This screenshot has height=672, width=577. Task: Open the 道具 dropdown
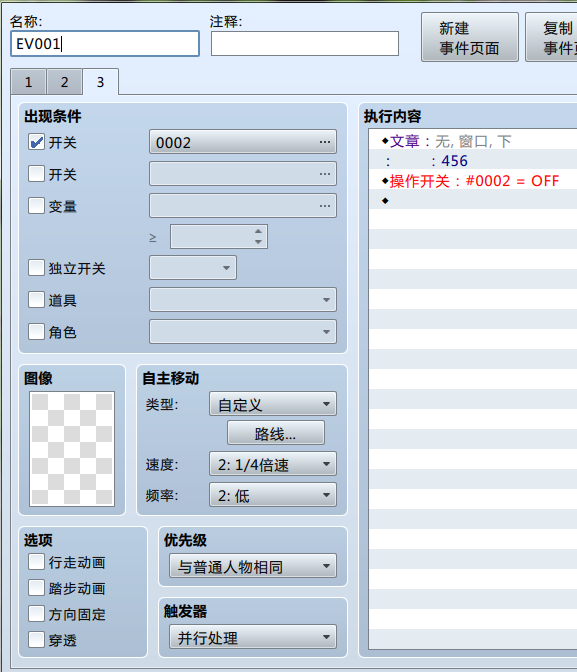pyautogui.click(x=243, y=300)
